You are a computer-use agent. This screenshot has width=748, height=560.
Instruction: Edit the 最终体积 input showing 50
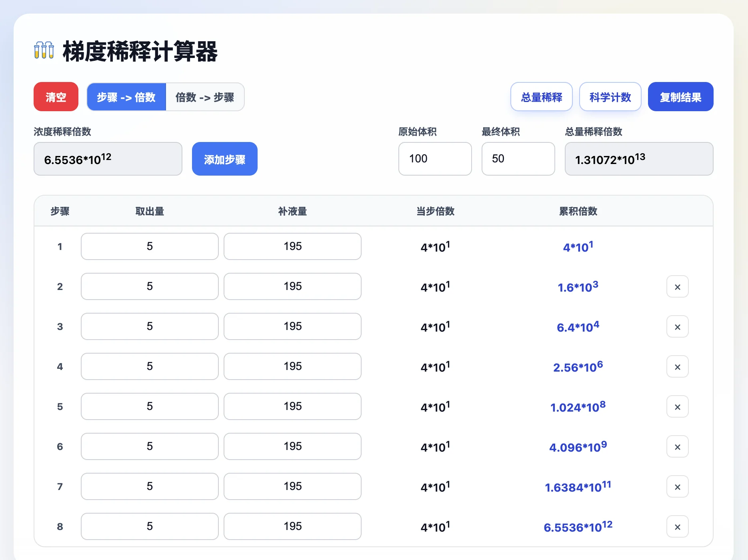point(518,159)
